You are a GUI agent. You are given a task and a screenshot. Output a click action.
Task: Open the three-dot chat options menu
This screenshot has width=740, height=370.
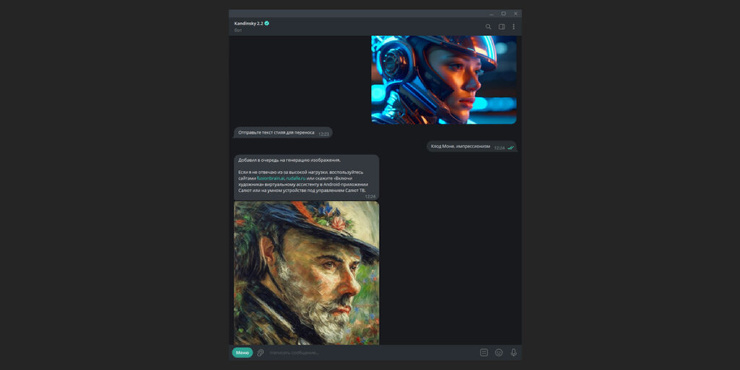513,27
